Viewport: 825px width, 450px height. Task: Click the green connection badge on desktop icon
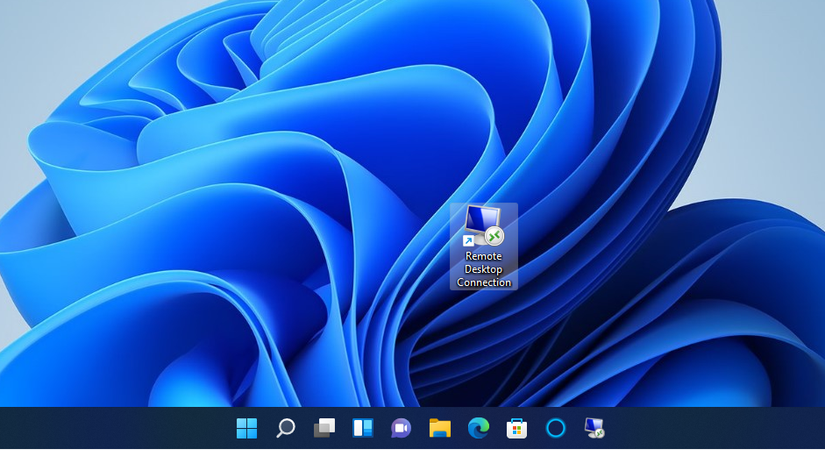[494, 236]
